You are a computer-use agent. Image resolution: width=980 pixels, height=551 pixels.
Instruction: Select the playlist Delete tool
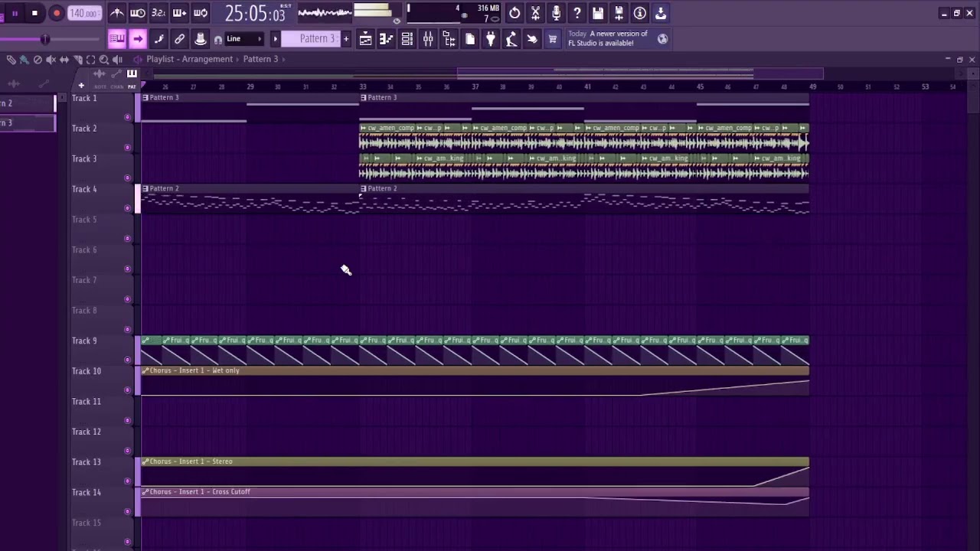[38, 59]
